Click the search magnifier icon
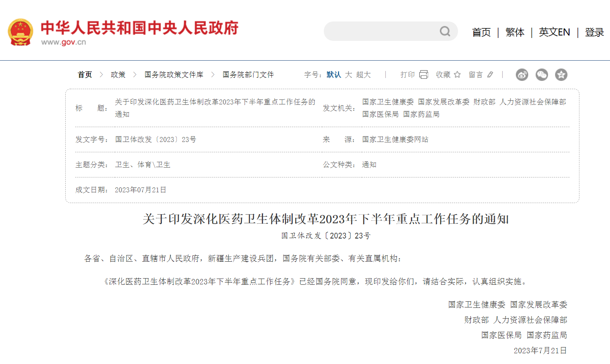Image resolution: width=610 pixels, height=364 pixels. point(445,31)
